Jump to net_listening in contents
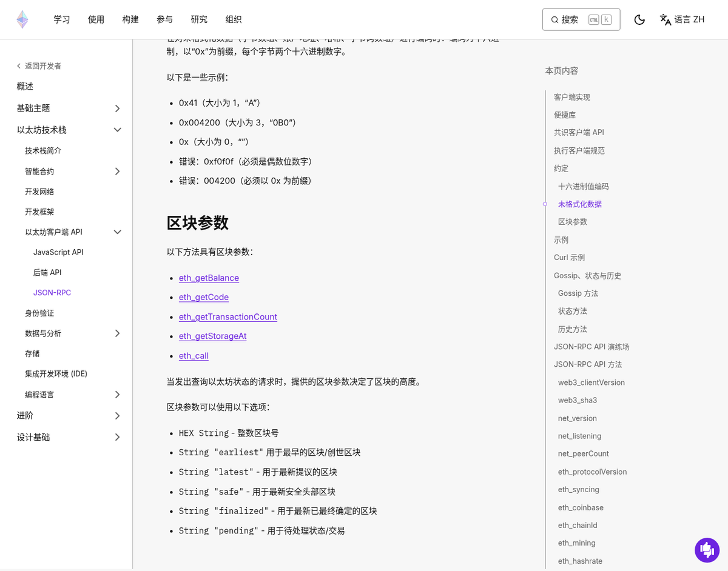 580,436
